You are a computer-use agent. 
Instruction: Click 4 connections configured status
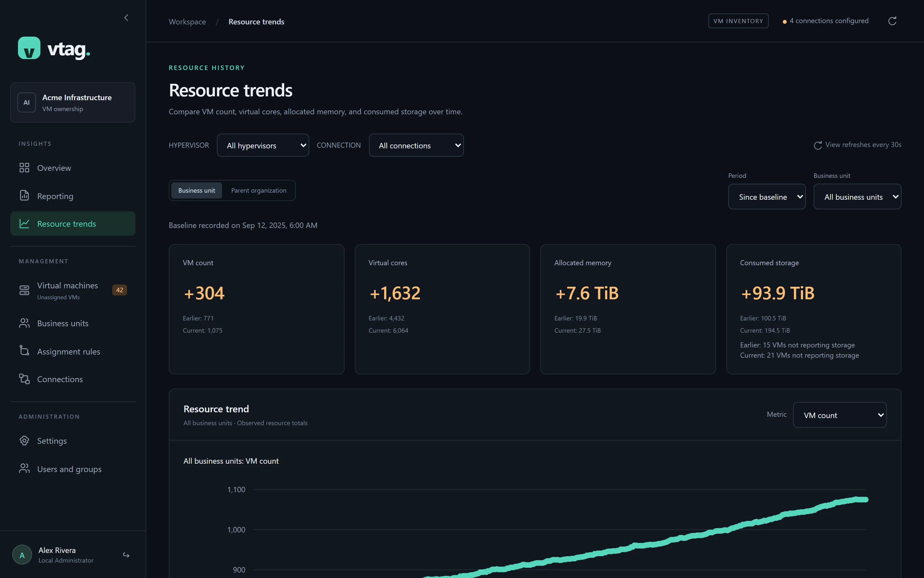(826, 21)
